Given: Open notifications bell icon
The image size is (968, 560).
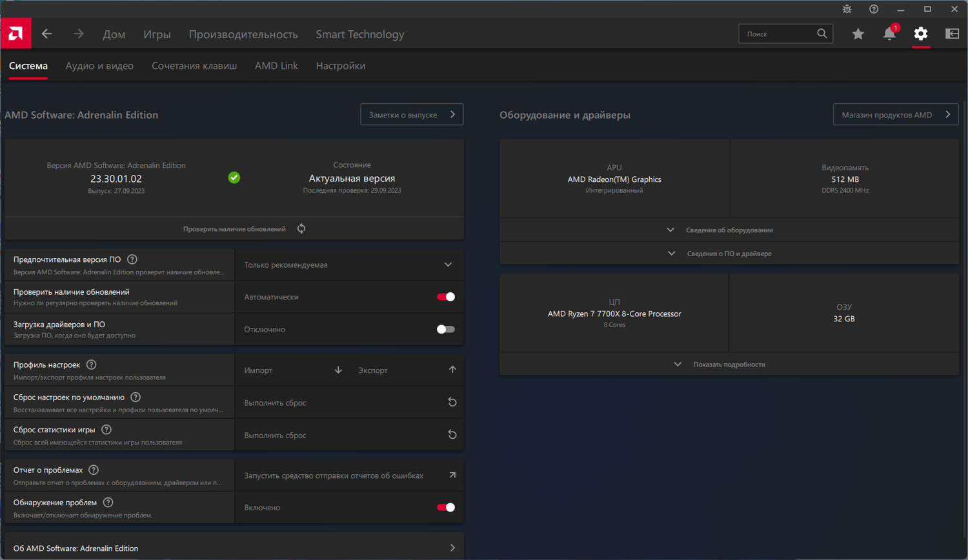Looking at the screenshot, I should [x=889, y=34].
